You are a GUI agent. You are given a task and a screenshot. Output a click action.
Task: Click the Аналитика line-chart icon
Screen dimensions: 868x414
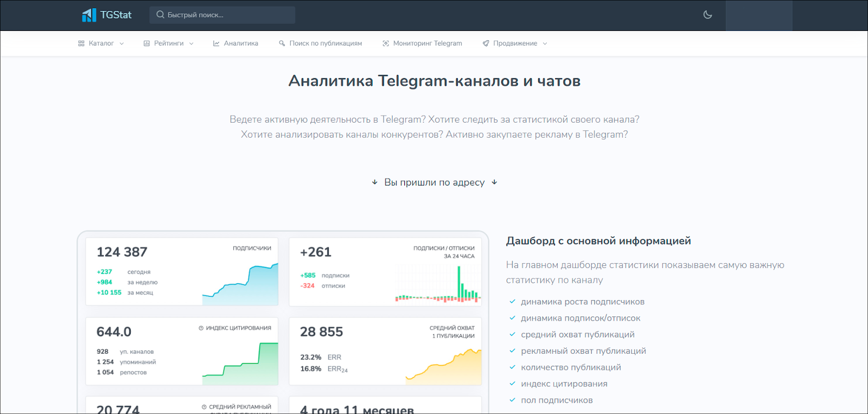pyautogui.click(x=216, y=43)
